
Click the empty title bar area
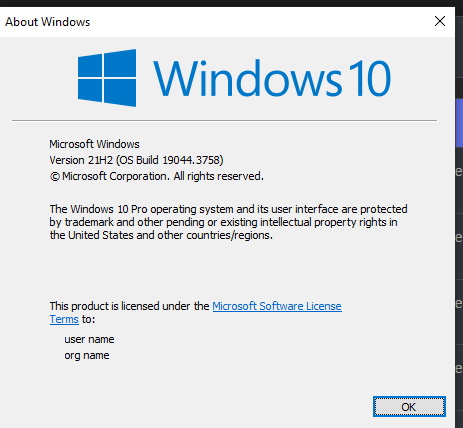[260, 22]
